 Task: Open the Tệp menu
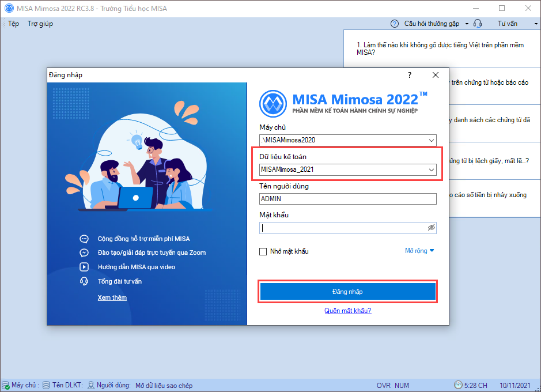coord(13,24)
